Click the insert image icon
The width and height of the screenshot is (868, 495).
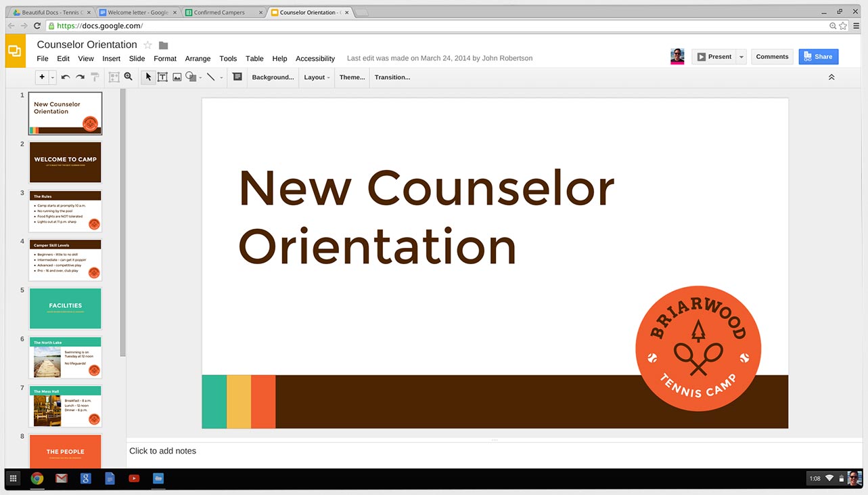point(177,77)
